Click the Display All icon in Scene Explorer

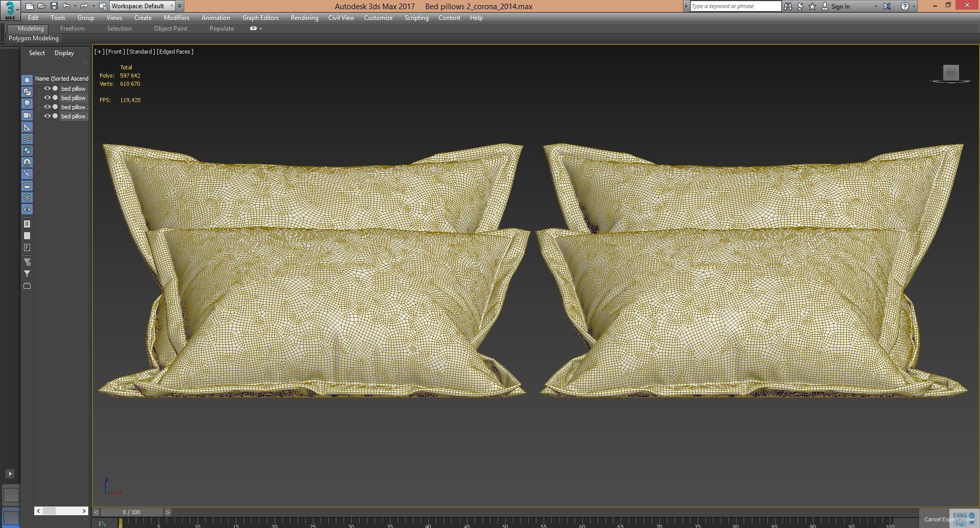click(x=27, y=224)
